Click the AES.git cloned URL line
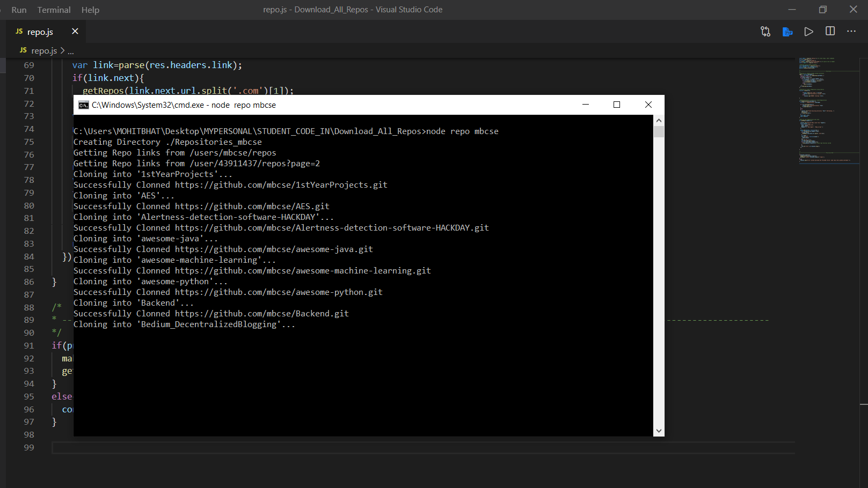Viewport: 868px width, 488px height. point(201,206)
